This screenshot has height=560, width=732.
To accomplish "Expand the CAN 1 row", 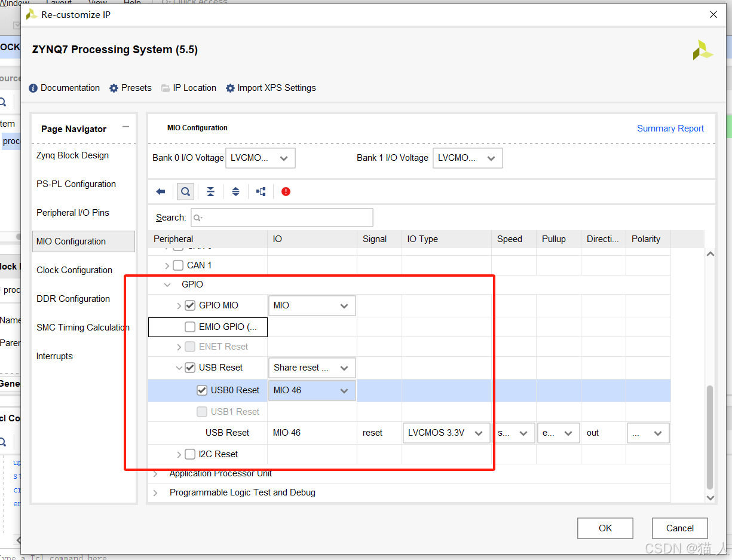I will click(x=167, y=265).
